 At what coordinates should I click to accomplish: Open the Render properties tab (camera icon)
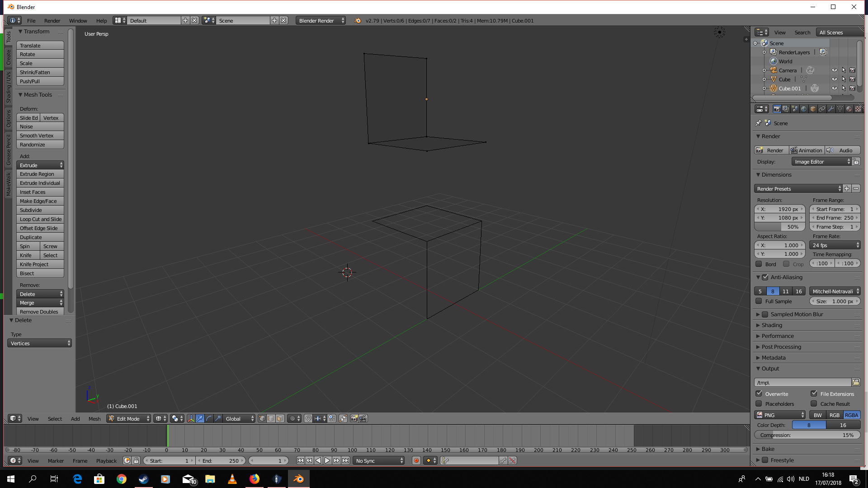(x=777, y=109)
